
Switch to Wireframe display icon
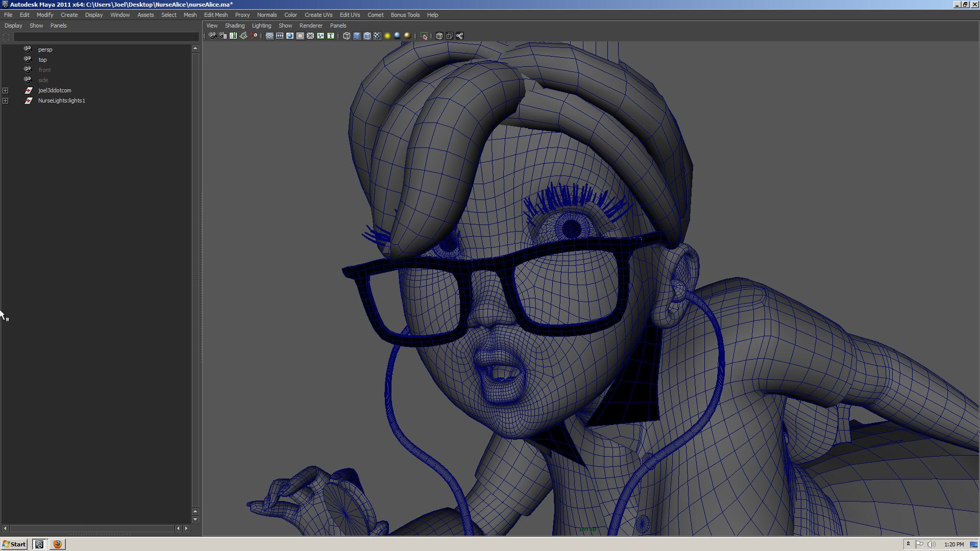pyautogui.click(x=347, y=36)
